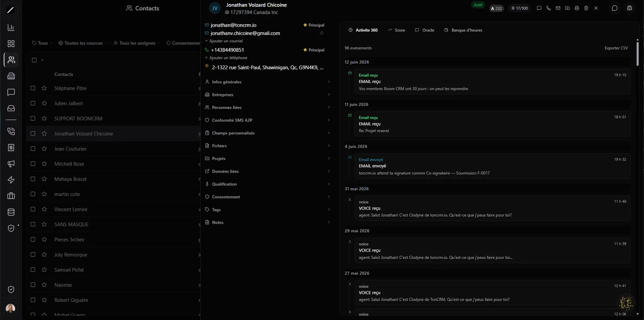This screenshot has width=644, height=320.
Task: Click the pencil logo icon at top left
Action: coord(10,10)
